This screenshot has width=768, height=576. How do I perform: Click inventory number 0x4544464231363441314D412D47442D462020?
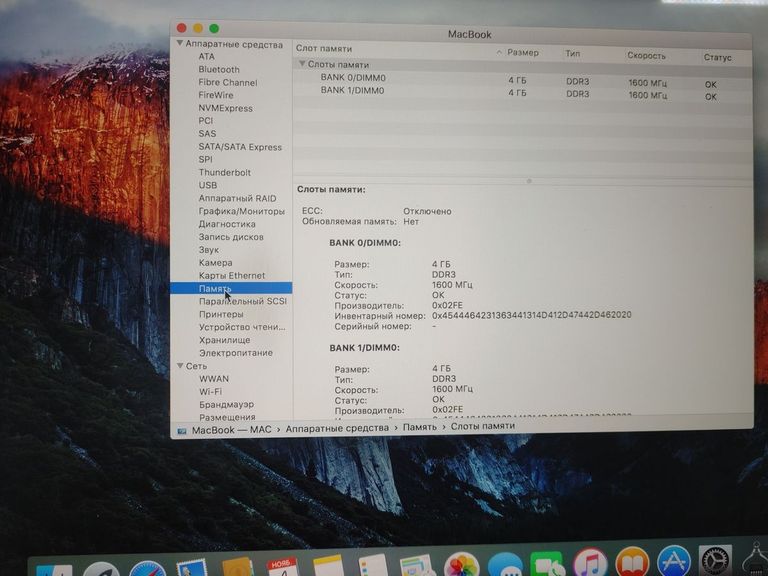pos(531,315)
